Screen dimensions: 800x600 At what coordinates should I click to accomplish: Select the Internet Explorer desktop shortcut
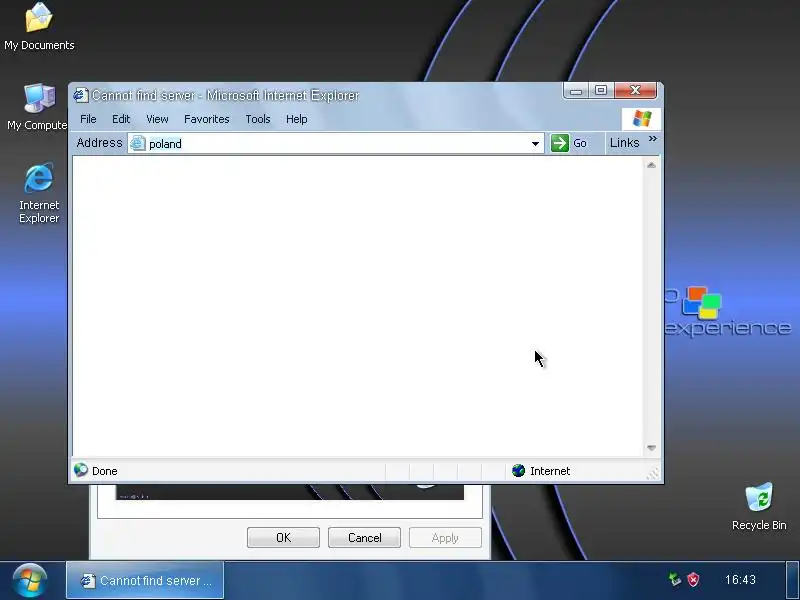point(39,193)
